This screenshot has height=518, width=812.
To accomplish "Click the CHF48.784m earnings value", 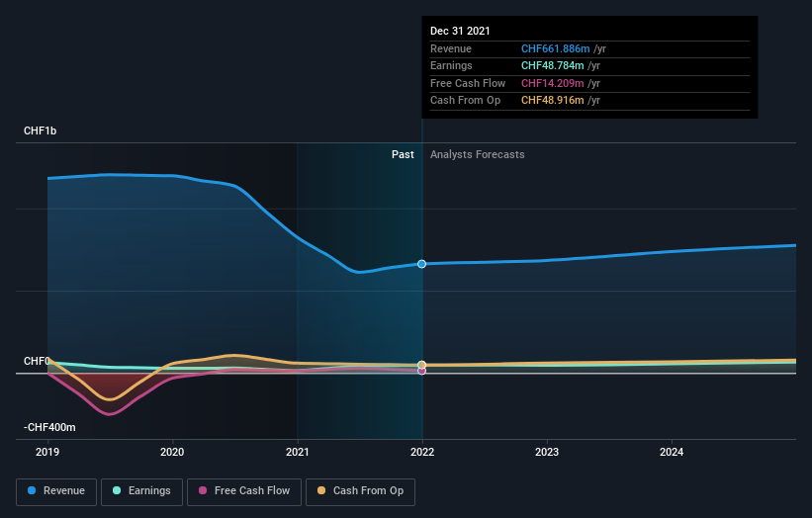I will tap(552, 65).
